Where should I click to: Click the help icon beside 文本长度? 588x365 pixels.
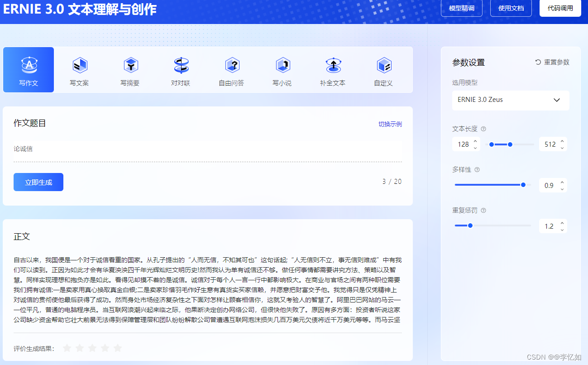tap(483, 129)
